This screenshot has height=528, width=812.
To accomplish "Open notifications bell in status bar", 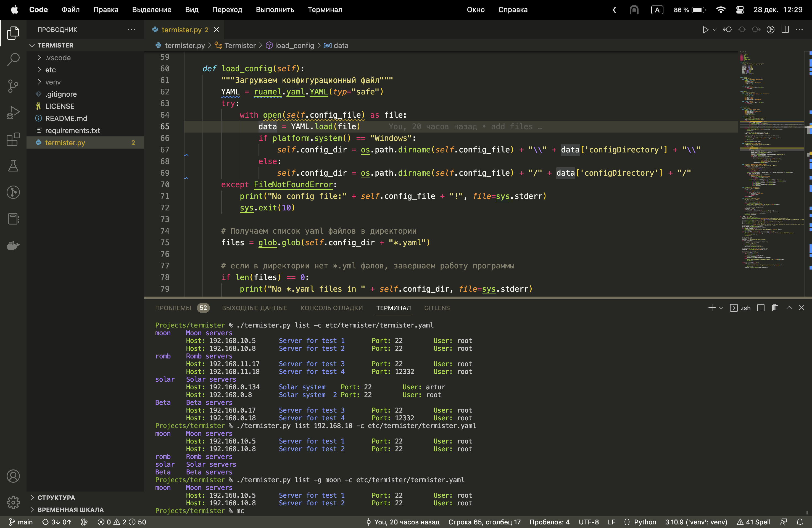I will tap(800, 522).
